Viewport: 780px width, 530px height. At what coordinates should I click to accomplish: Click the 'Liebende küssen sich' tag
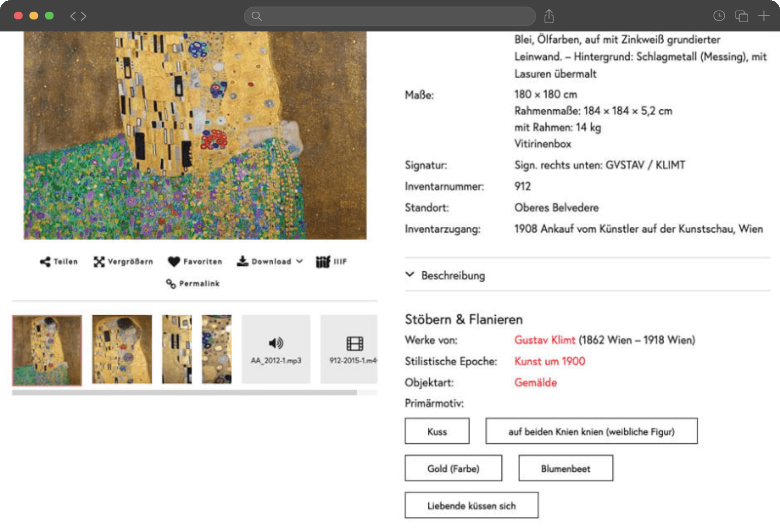coord(472,506)
